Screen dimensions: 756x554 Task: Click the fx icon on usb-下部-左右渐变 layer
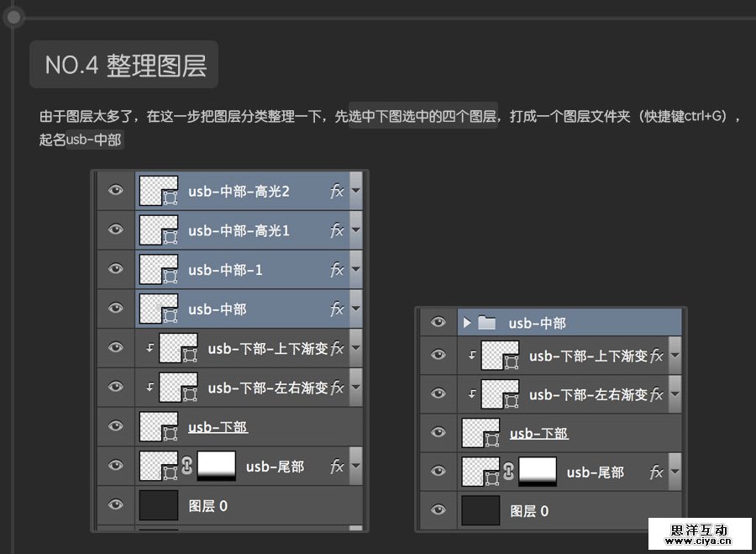pos(339,387)
